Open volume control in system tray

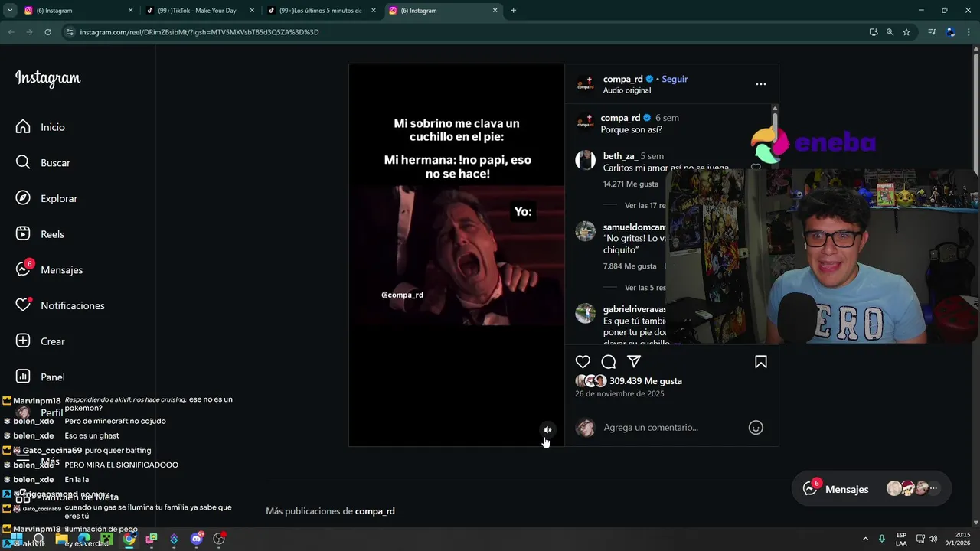click(x=933, y=539)
